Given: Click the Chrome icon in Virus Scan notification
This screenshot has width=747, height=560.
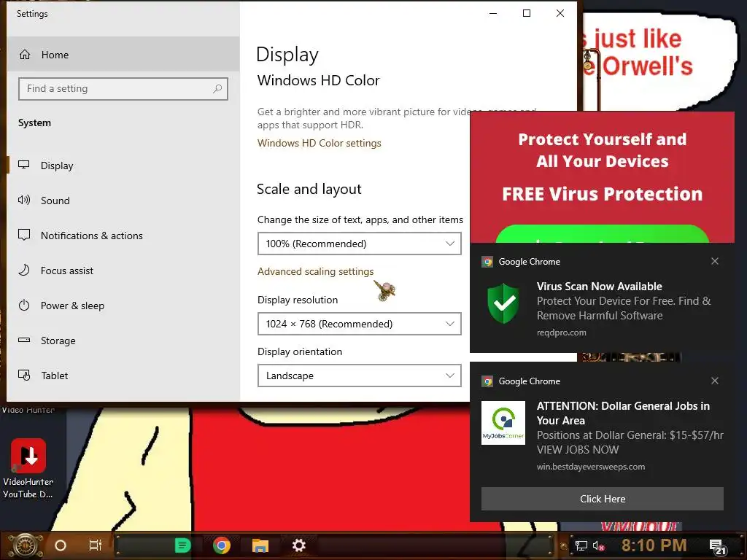Looking at the screenshot, I should (x=487, y=262).
